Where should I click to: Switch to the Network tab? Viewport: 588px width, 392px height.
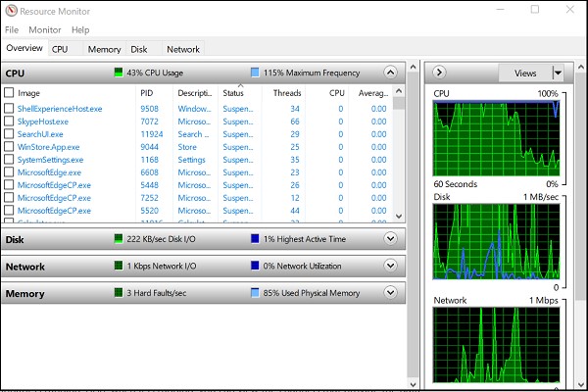tap(182, 49)
